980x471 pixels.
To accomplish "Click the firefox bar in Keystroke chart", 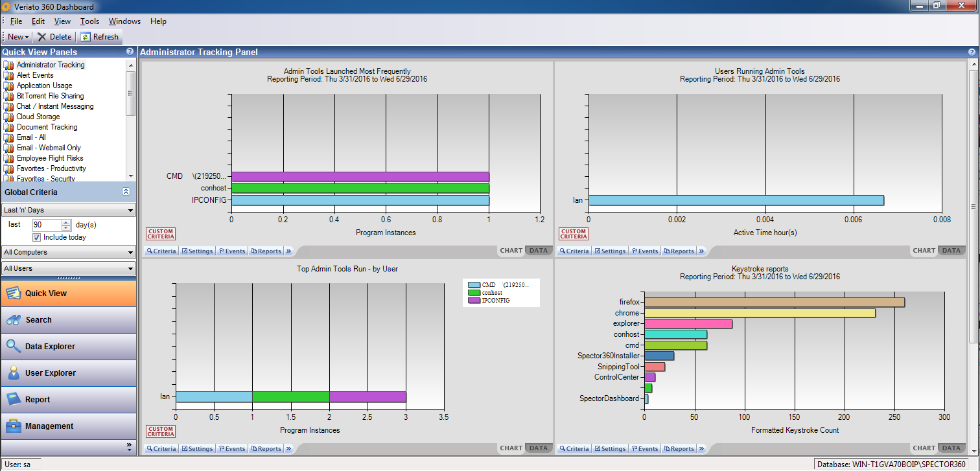I will click(x=775, y=303).
